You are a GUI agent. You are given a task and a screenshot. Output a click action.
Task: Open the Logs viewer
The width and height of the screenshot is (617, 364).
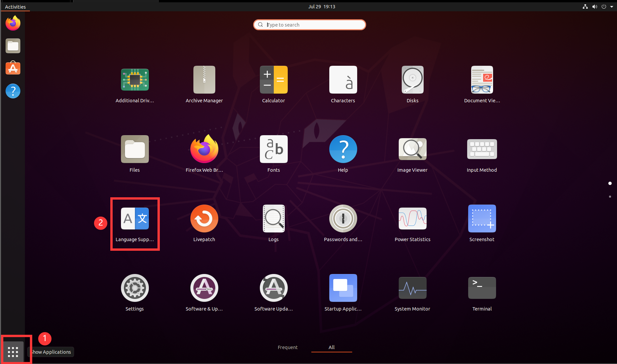(x=273, y=223)
